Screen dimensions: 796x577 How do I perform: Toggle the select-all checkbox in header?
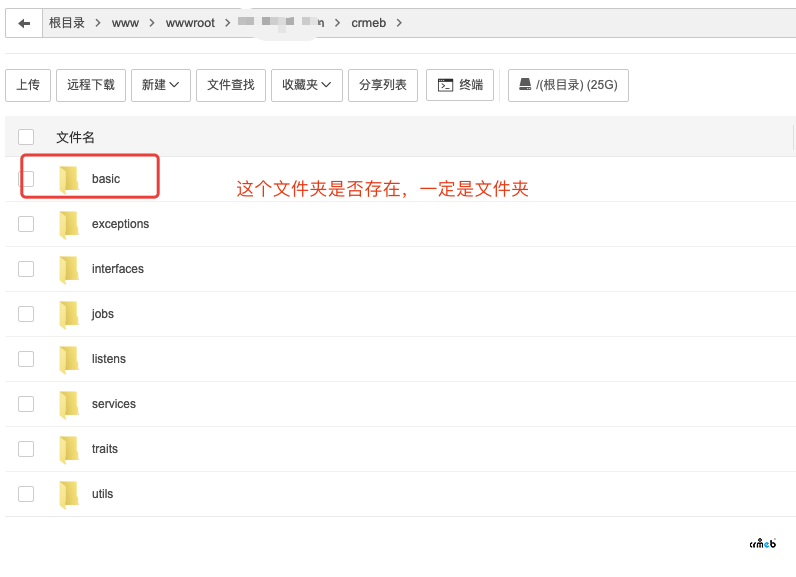coord(26,137)
